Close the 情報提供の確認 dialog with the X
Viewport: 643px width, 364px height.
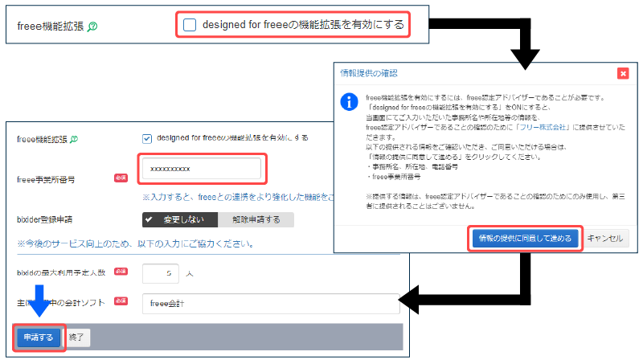pyautogui.click(x=623, y=73)
